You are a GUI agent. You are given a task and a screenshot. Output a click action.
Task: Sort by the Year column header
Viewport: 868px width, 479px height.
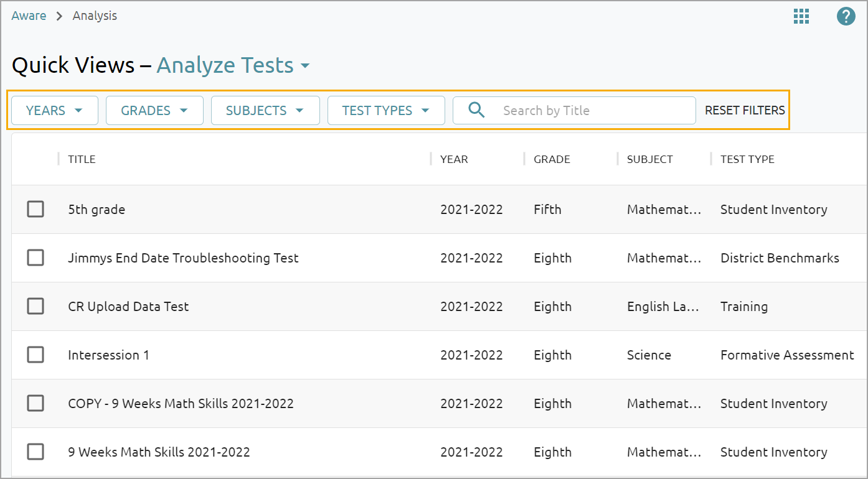click(x=454, y=159)
